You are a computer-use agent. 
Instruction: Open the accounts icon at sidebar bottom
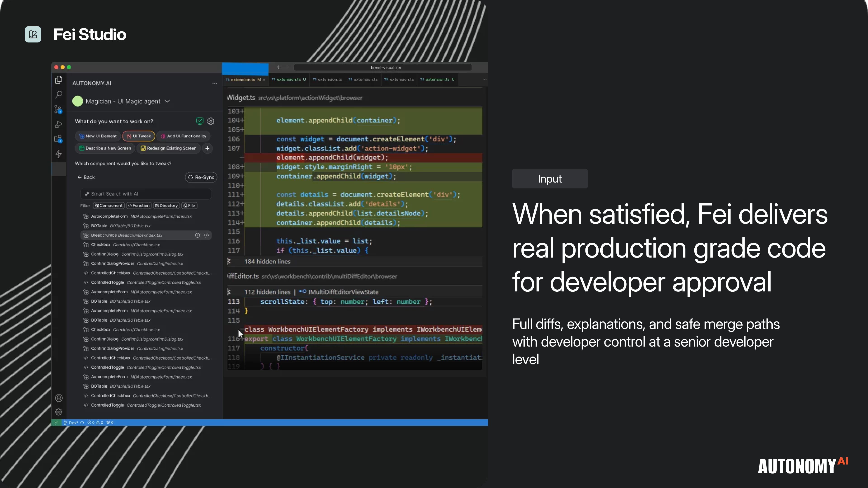pos(59,398)
